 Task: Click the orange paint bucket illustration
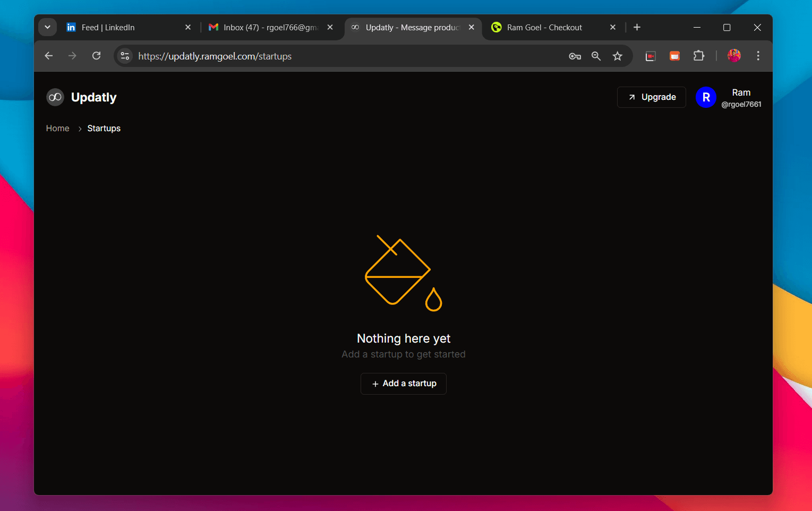[x=404, y=273]
